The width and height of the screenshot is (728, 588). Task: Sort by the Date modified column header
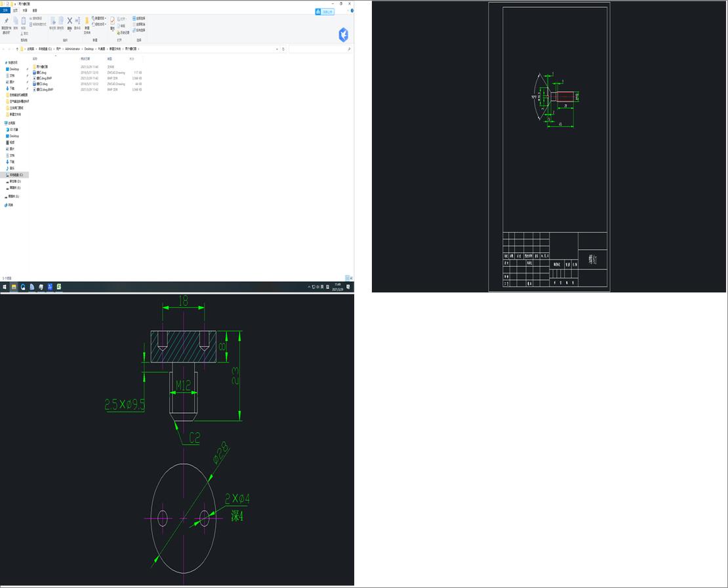click(x=85, y=59)
